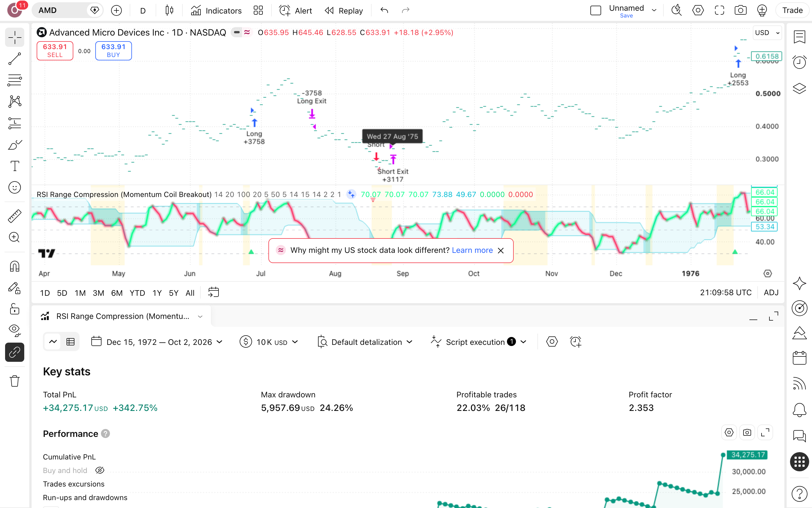Expand the Unnamed layout menu
Image resolution: width=812 pixels, height=508 pixels.
tap(654, 10)
